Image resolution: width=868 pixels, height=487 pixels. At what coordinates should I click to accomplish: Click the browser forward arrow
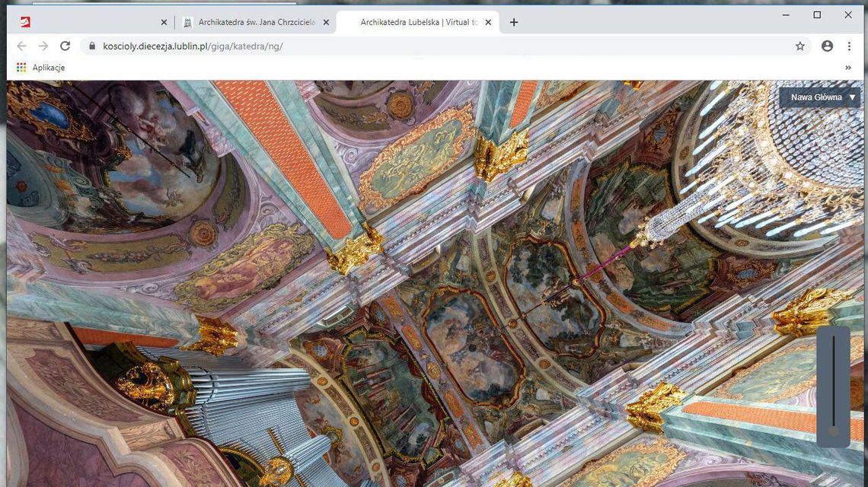(43, 46)
